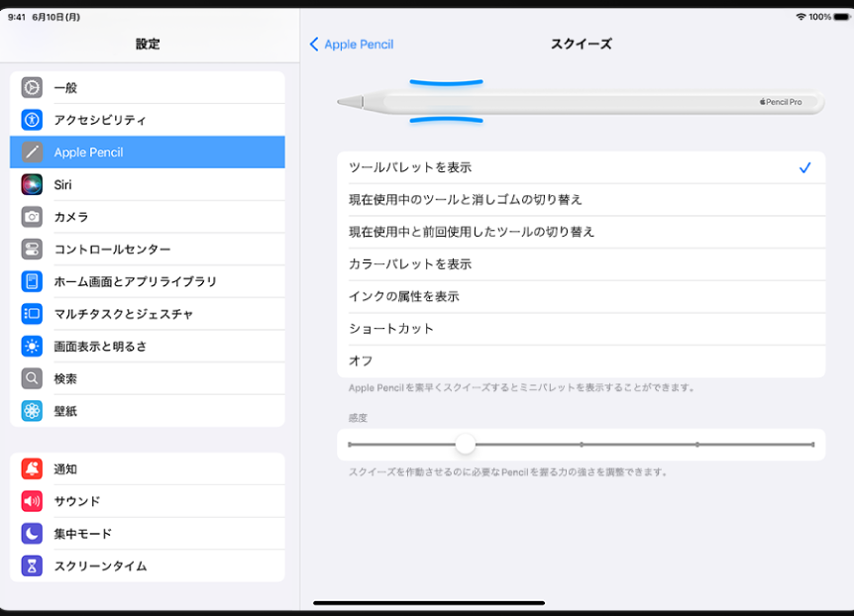The width and height of the screenshot is (854, 616).
Task: Open ホーム画面とアプリライブラリ settings row
Action: coord(147,281)
